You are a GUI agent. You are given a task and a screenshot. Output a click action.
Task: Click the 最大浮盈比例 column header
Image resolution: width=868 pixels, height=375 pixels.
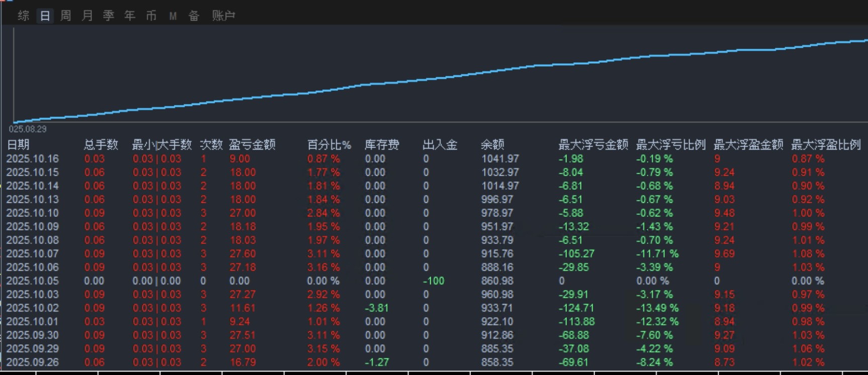(826, 145)
